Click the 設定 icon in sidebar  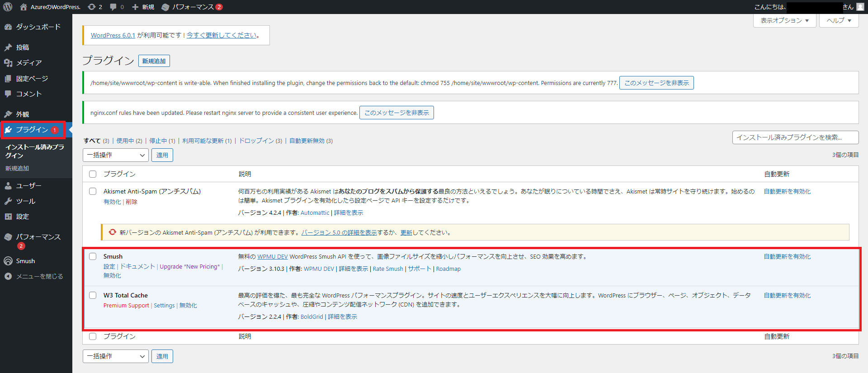coord(8,217)
